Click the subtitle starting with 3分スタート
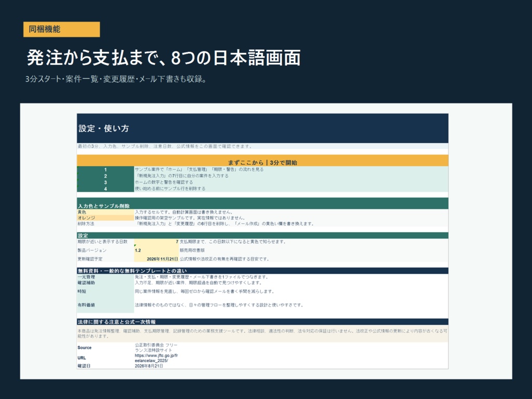Screen dimensions: 532x399 pyautogui.click(x=116, y=79)
